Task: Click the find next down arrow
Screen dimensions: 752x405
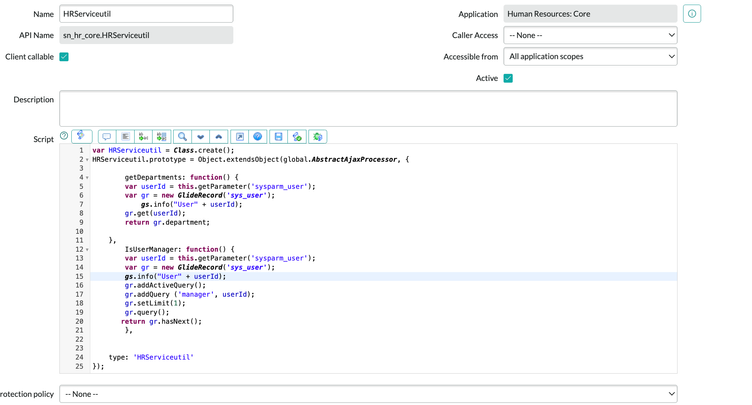Action: tap(200, 137)
